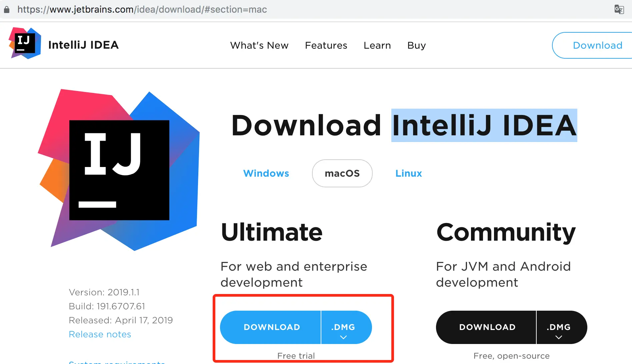Click the 'Free, open-source' label
Screen dimensions: 632x364
512,356
